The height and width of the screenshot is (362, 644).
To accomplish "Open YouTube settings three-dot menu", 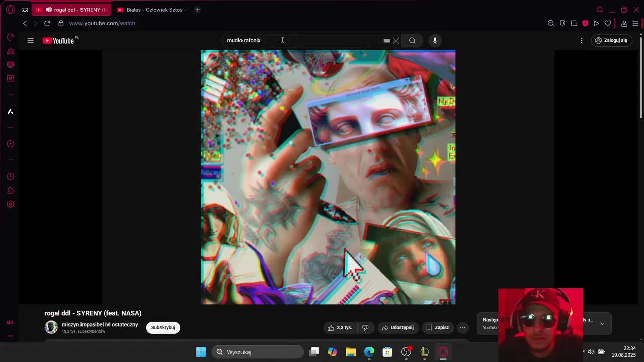I will tap(582, 40).
